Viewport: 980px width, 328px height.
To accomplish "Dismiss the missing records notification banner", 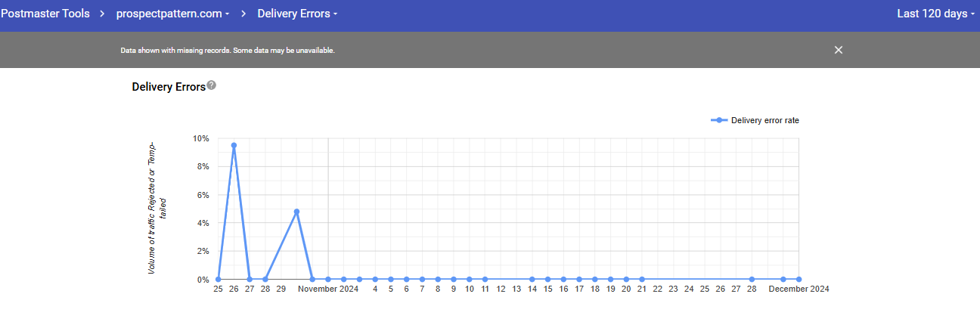I will pyautogui.click(x=838, y=50).
